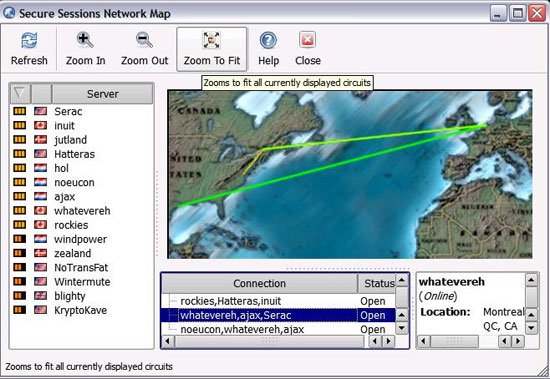Screen dimensions: 550x379
Task: Select the rockies,Hatteras,inuit connection row
Action: tap(279, 301)
